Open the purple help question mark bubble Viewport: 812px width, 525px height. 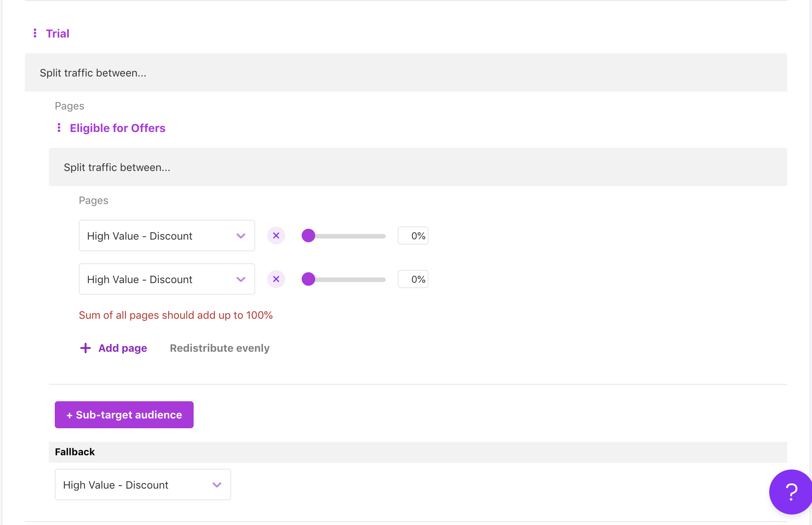(x=791, y=492)
